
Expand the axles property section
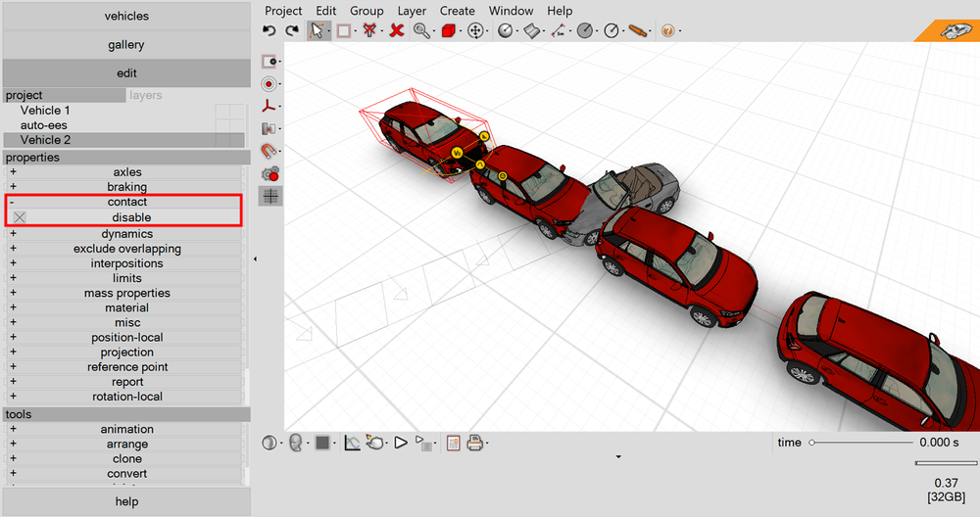click(13, 171)
